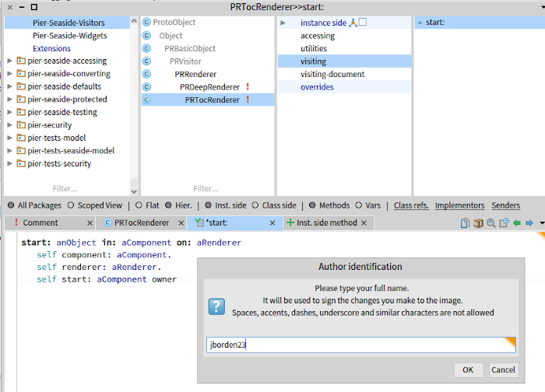
Task: Click the class icon beside PRDeepRenderer
Action: pos(146,87)
